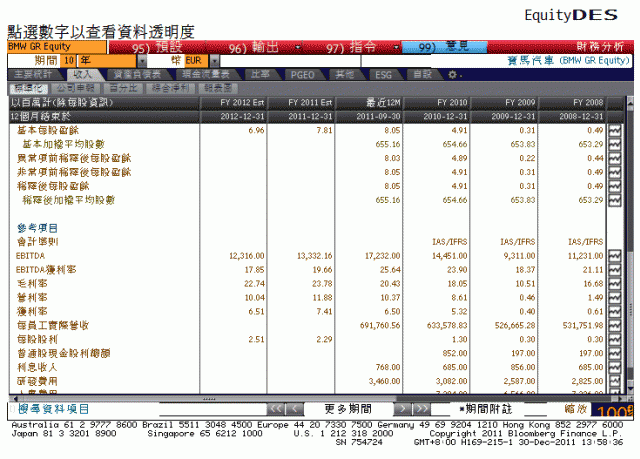The height and width of the screenshot is (459, 640).
Task: Open the PGEO tab
Action: [x=302, y=74]
